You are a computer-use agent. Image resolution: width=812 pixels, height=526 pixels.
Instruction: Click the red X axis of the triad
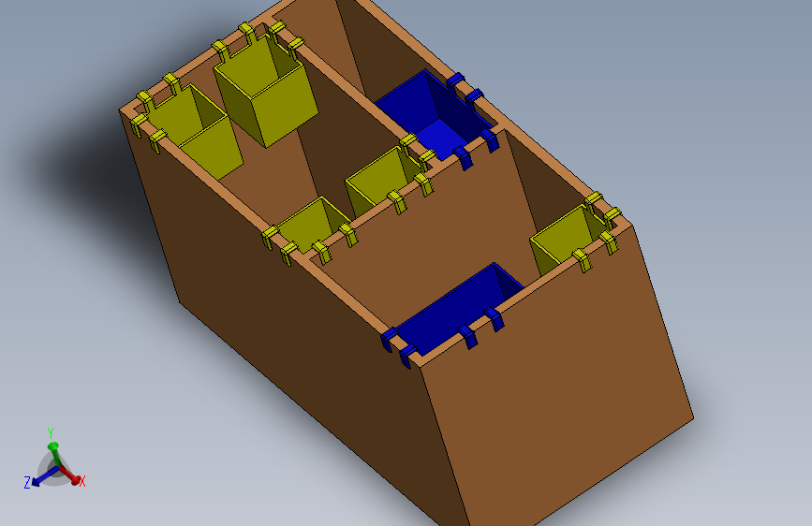tap(69, 475)
